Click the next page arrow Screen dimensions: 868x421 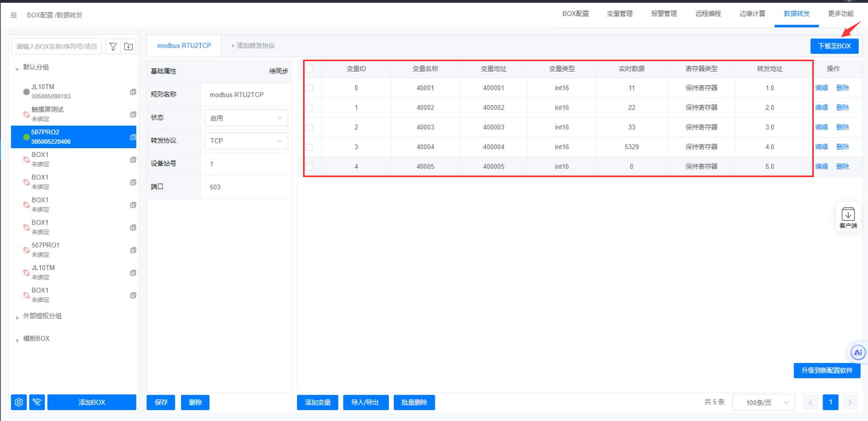[850, 402]
